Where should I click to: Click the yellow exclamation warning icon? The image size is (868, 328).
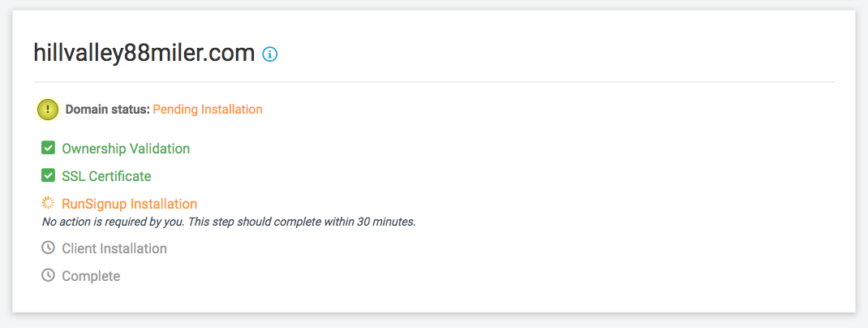pos(48,110)
